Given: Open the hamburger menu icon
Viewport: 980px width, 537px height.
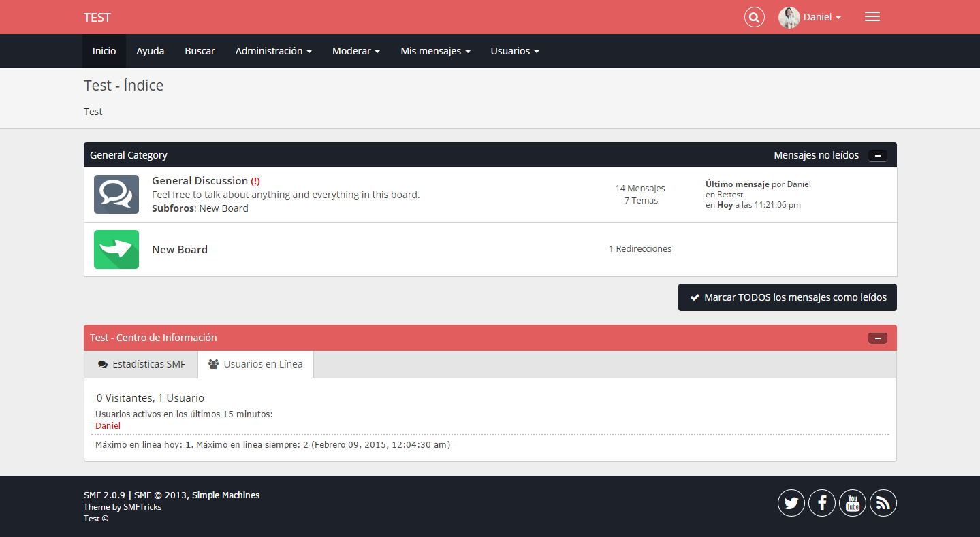Looking at the screenshot, I should click(x=872, y=17).
